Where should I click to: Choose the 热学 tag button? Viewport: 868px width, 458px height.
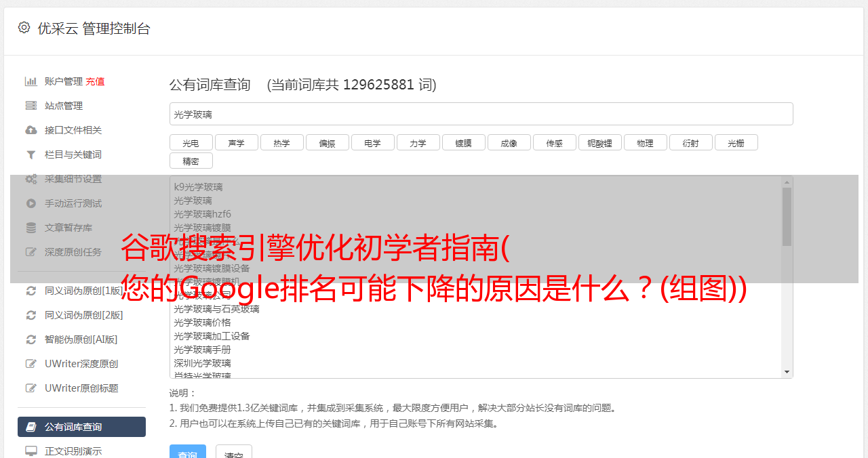pyautogui.click(x=281, y=142)
